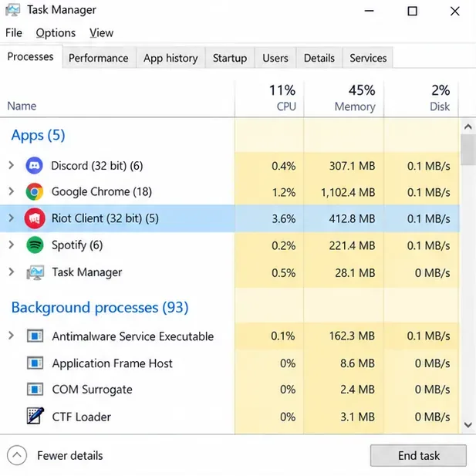Open the View menu
Viewport: 476px width, 476px height.
(101, 32)
